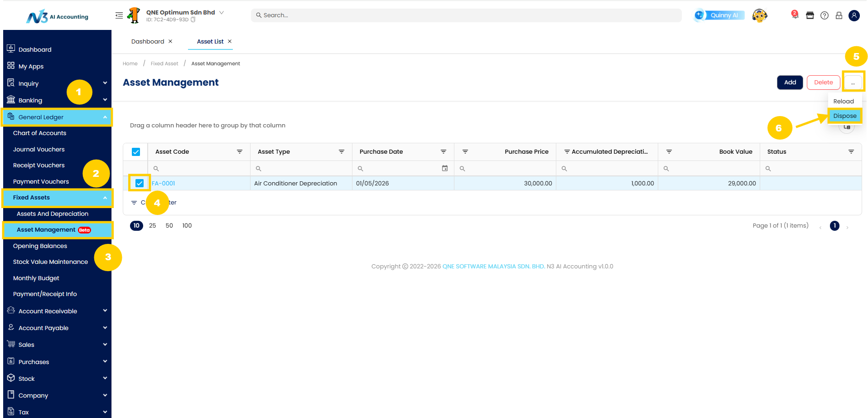Open filter menu for Asset Code column
This screenshot has width=868, height=418.
pos(240,151)
